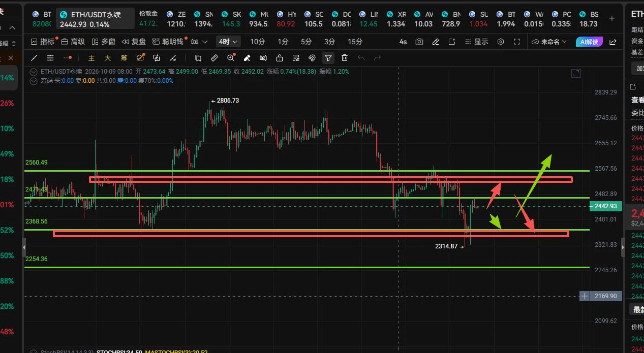The image size is (644, 353).
Task: Toggle the 筹 chip distribution overlay
Action: pos(124,58)
